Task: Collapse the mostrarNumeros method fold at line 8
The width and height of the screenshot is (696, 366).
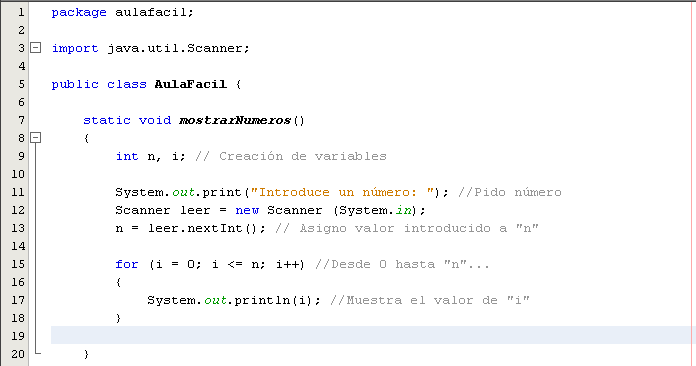Action: pos(36,138)
